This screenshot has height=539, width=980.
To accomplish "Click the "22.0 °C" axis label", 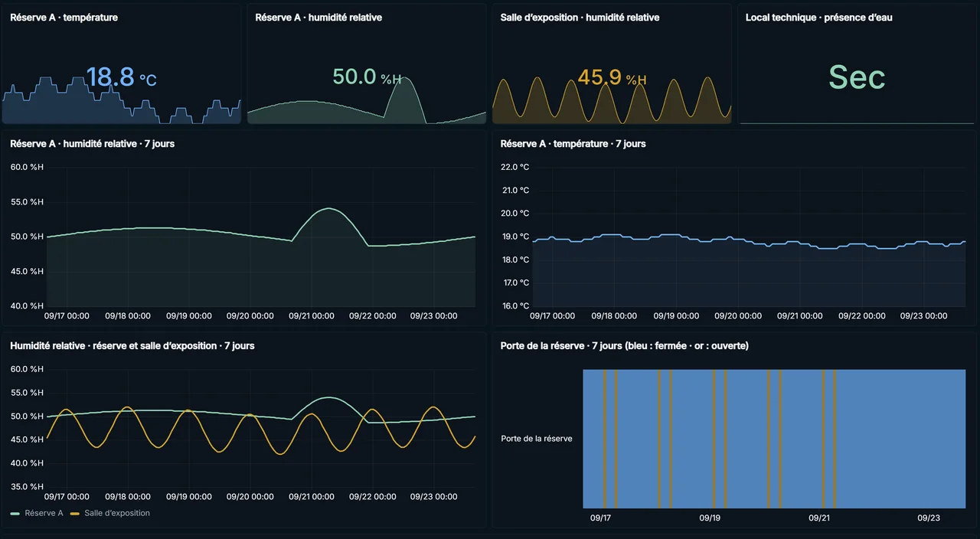I will (x=514, y=167).
